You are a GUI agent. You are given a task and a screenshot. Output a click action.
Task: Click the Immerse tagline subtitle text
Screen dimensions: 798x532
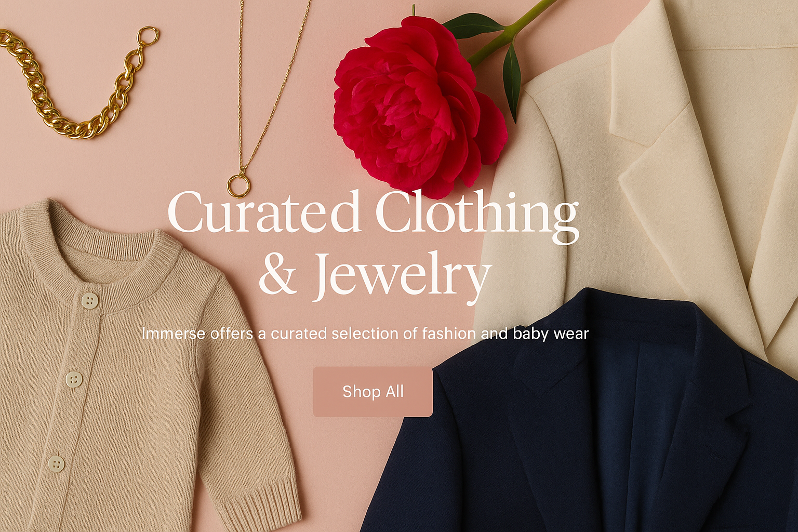pyautogui.click(x=365, y=333)
